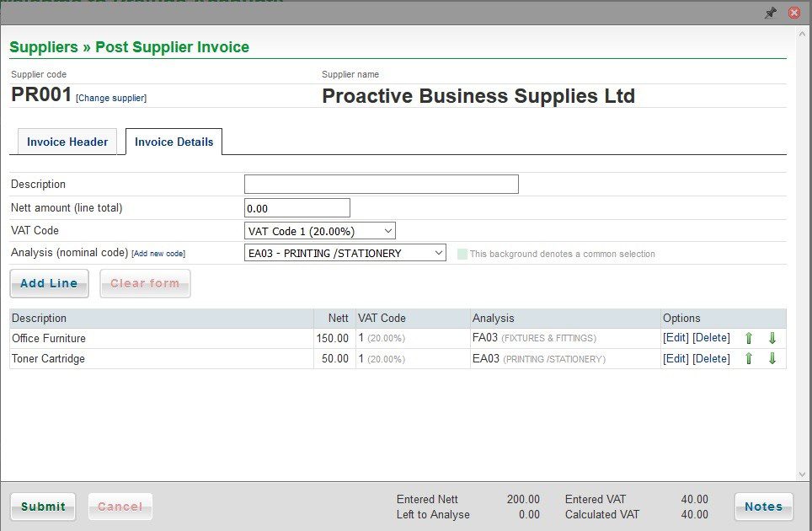Screen dimensions: 812x531
Task: Move Toner Cartridge line down
Action: pyautogui.click(x=772, y=358)
